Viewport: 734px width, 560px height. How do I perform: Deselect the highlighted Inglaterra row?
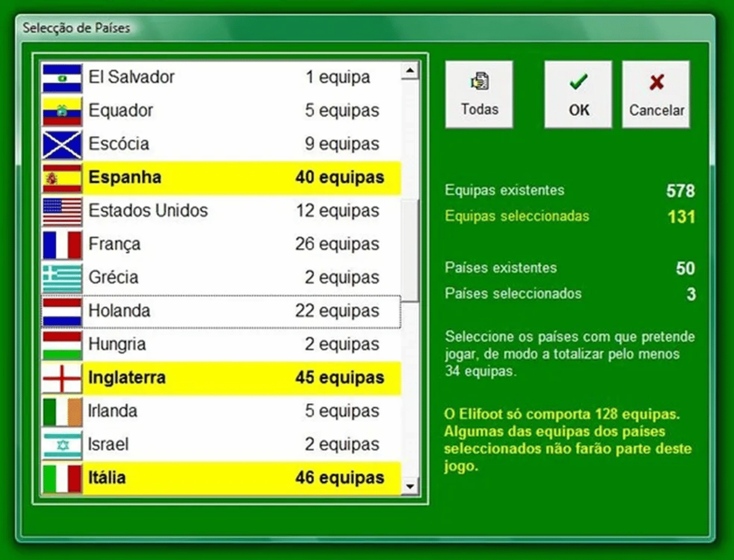221,378
